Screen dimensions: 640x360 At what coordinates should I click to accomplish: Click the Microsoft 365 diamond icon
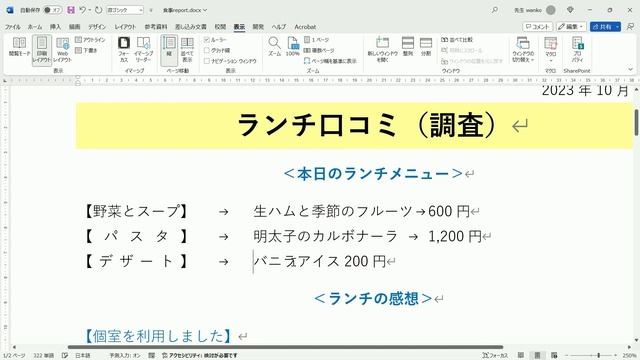coord(570,10)
